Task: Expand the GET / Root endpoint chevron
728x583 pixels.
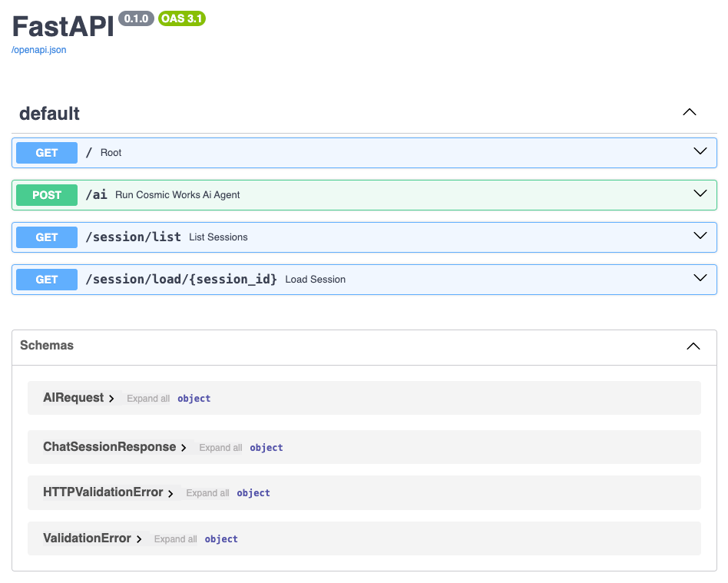Action: point(700,151)
